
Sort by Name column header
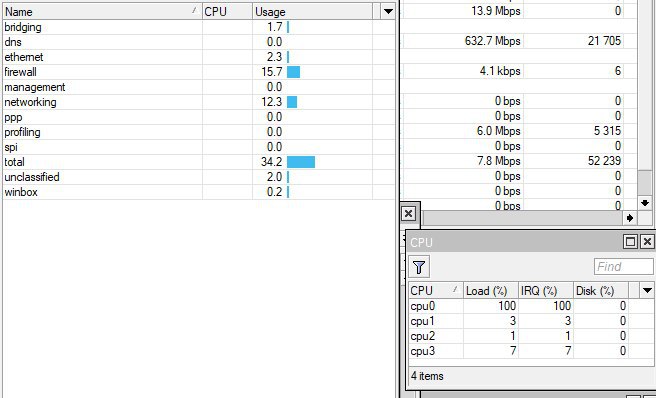[102, 11]
